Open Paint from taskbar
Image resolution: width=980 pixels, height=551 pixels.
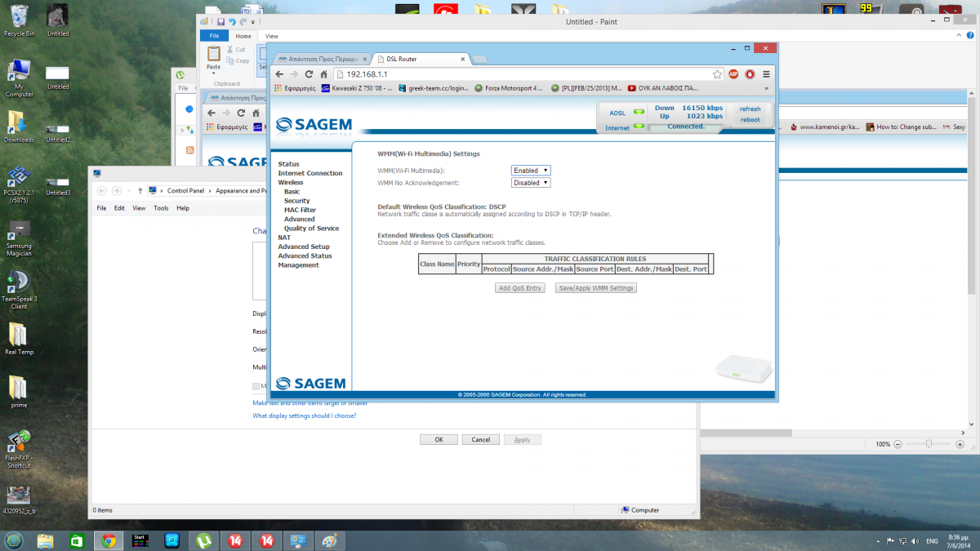329,540
